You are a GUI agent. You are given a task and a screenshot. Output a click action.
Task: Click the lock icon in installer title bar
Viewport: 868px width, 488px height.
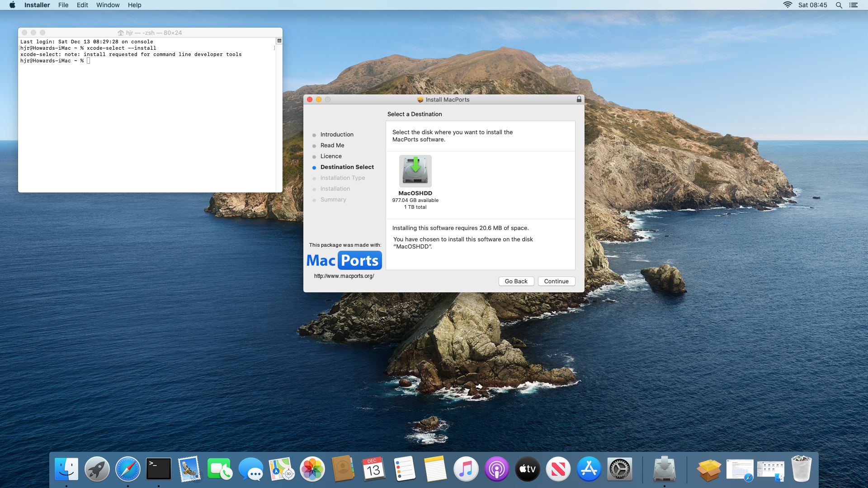point(579,99)
